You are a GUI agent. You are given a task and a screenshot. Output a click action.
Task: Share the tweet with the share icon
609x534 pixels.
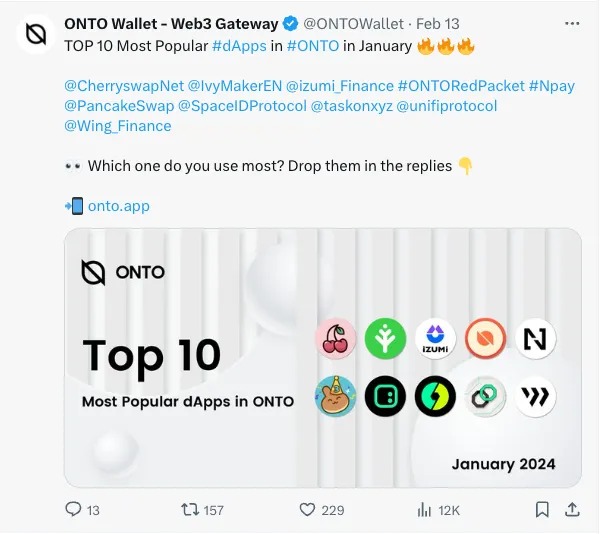point(570,509)
